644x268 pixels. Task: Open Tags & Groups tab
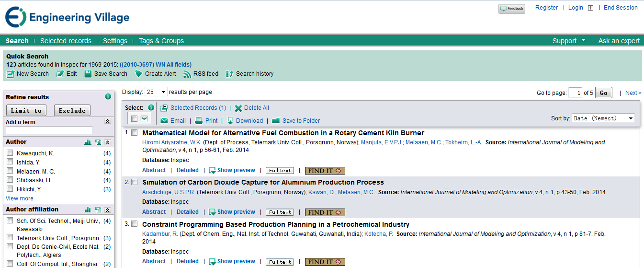click(161, 41)
